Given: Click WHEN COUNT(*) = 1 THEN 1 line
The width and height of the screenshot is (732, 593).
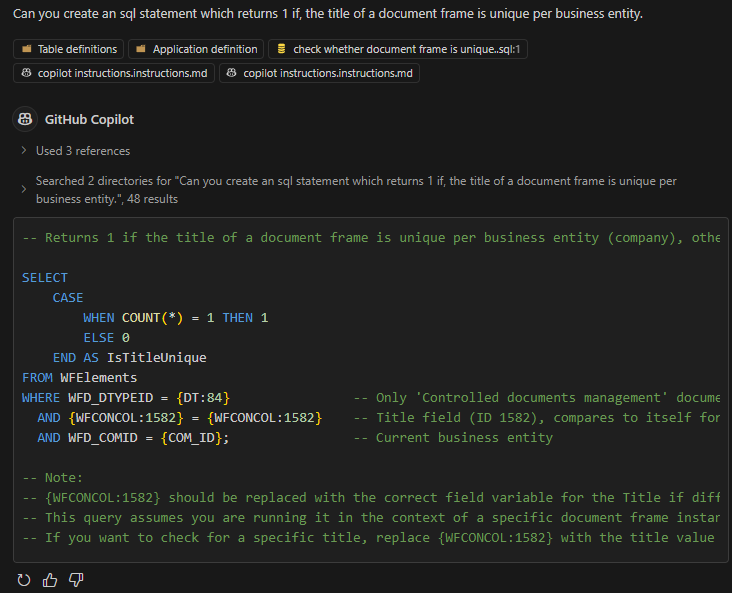Looking at the screenshot, I should click(x=176, y=318).
